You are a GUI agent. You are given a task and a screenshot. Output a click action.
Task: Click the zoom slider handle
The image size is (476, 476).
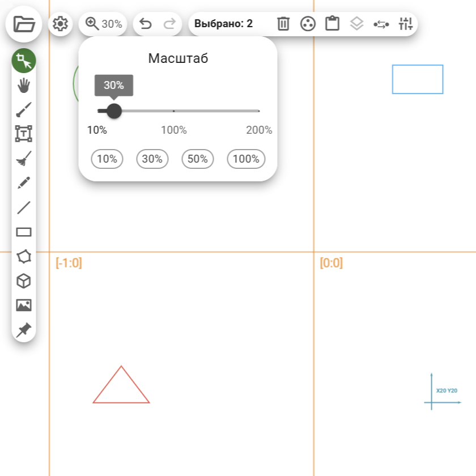pos(114,110)
